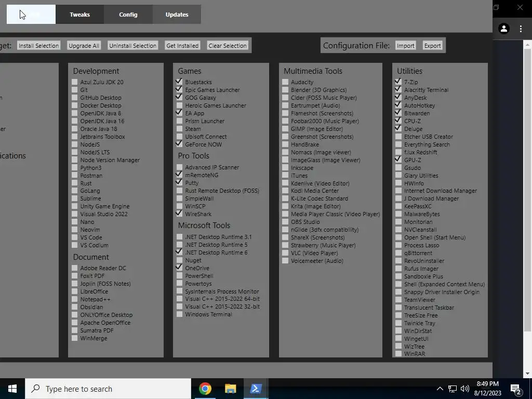Click the highlighted first tab
Viewport: 532px width, 399px height.
click(31, 15)
